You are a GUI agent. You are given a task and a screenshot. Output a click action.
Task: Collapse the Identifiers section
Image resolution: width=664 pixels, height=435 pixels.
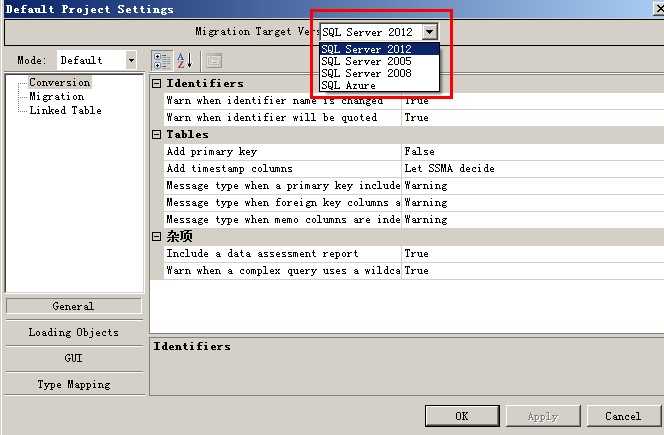point(156,83)
